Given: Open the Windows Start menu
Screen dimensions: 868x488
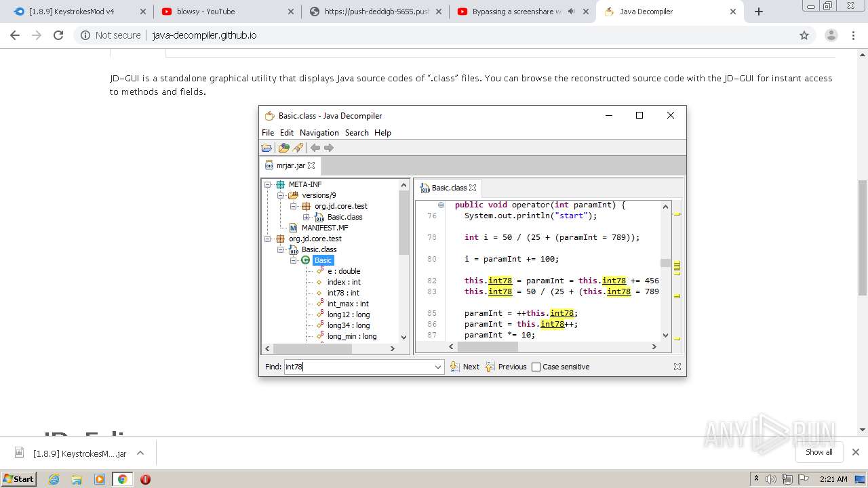Looking at the screenshot, I should click(x=19, y=479).
